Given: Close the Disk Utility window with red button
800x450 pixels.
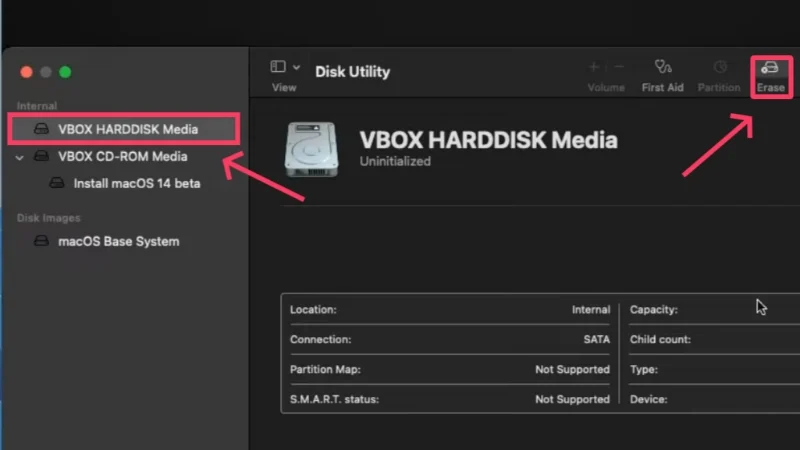Looking at the screenshot, I should coord(27,72).
